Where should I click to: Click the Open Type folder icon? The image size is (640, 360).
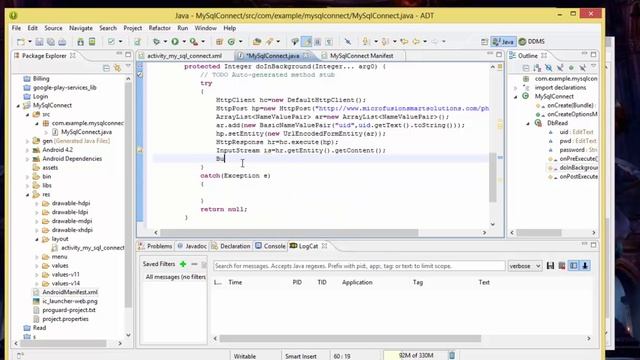(x=257, y=42)
